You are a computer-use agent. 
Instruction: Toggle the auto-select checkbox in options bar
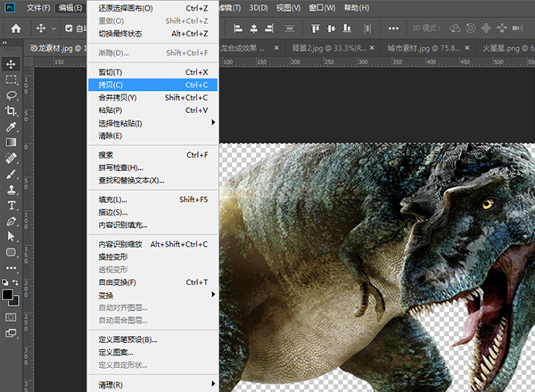tap(69, 29)
